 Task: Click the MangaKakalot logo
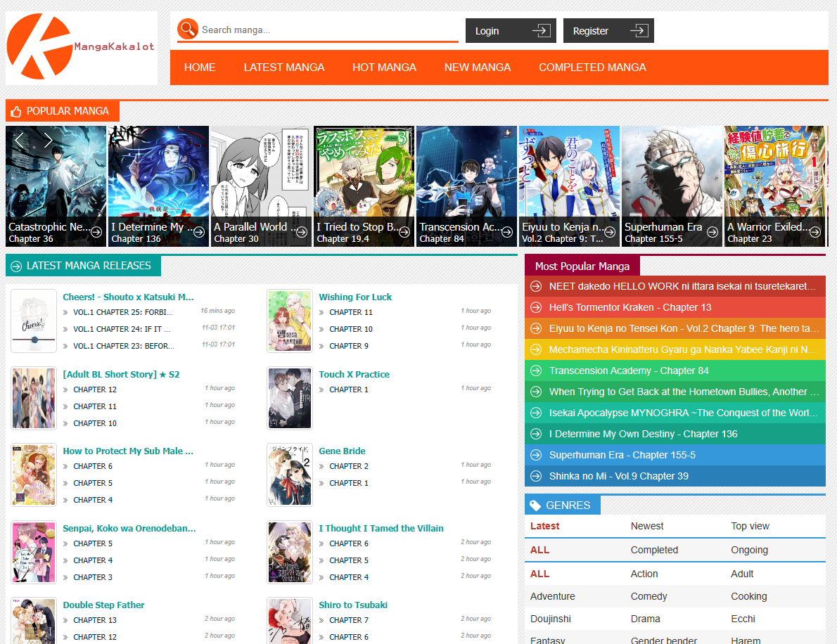[81, 47]
